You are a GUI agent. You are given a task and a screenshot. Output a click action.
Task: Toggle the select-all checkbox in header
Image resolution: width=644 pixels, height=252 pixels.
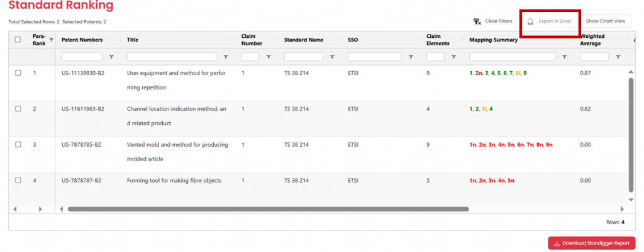coord(18,40)
